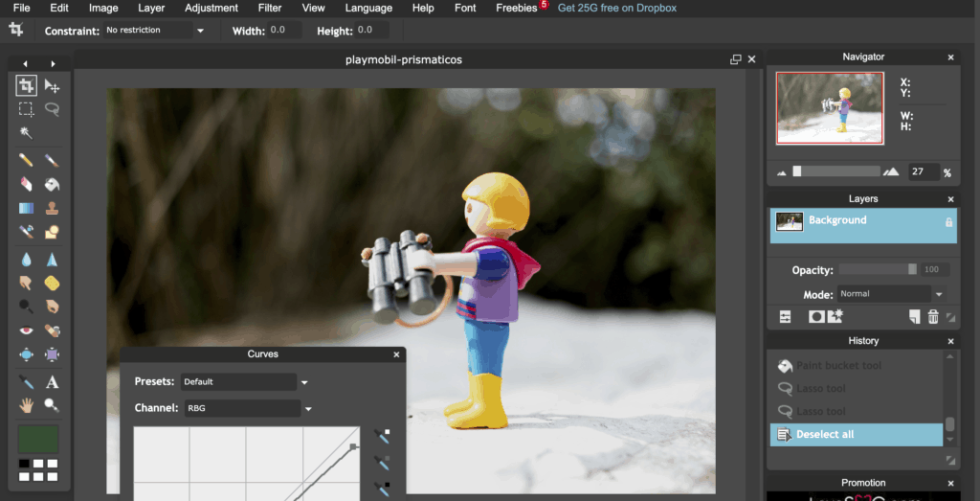The width and height of the screenshot is (980, 501).
Task: Select the Spot heal bandage tool
Action: click(x=52, y=330)
